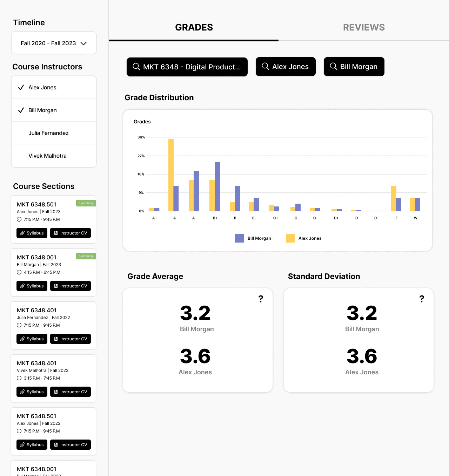Open Instructor CV for Alex Jones Fall 2022 section
The width and height of the screenshot is (449, 476).
click(x=71, y=445)
